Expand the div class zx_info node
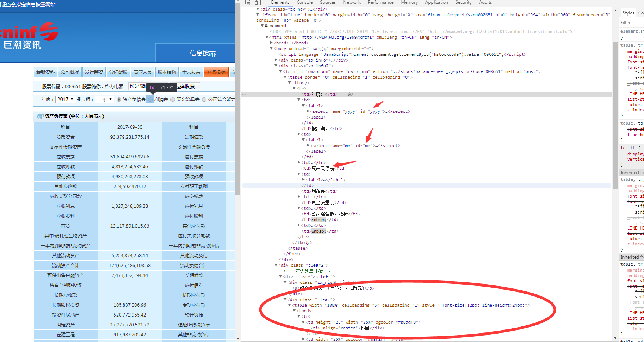This screenshot has height=342, width=644. click(276, 60)
